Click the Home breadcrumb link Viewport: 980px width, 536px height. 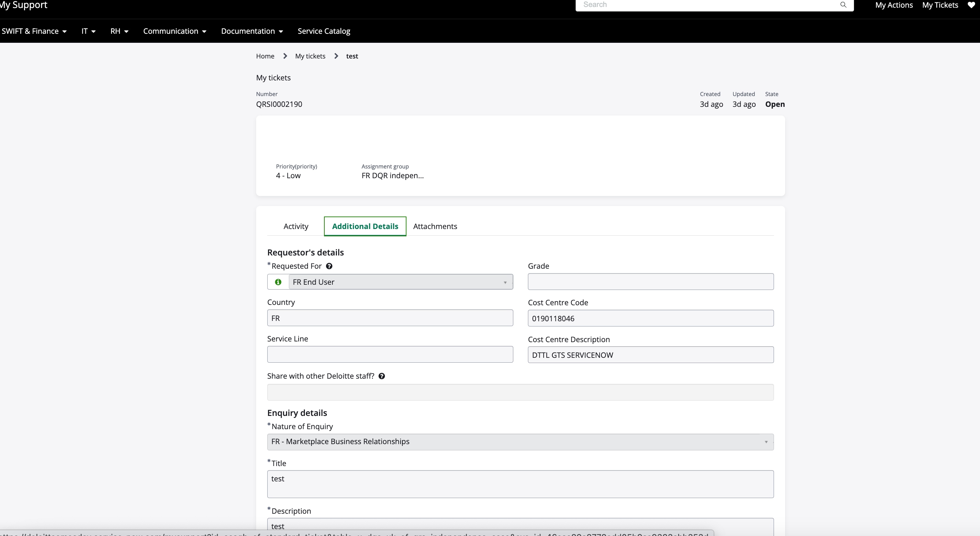(x=265, y=56)
